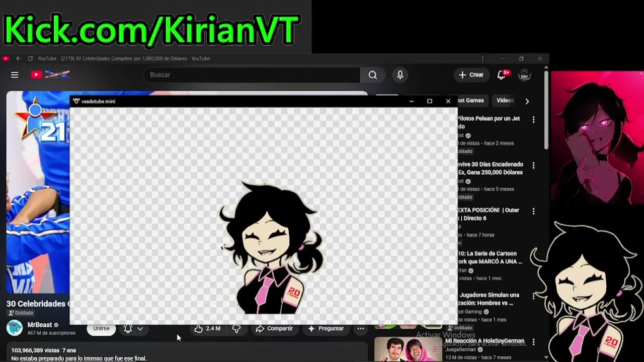Click the 103,966,389 vistas text
The height and width of the screenshot is (362, 644).
pyautogui.click(x=35, y=350)
